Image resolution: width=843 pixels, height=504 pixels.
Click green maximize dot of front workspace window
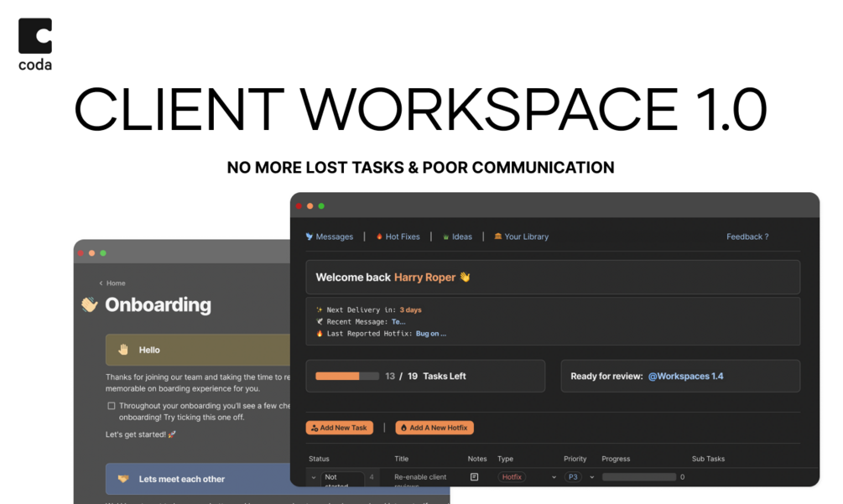pos(321,205)
